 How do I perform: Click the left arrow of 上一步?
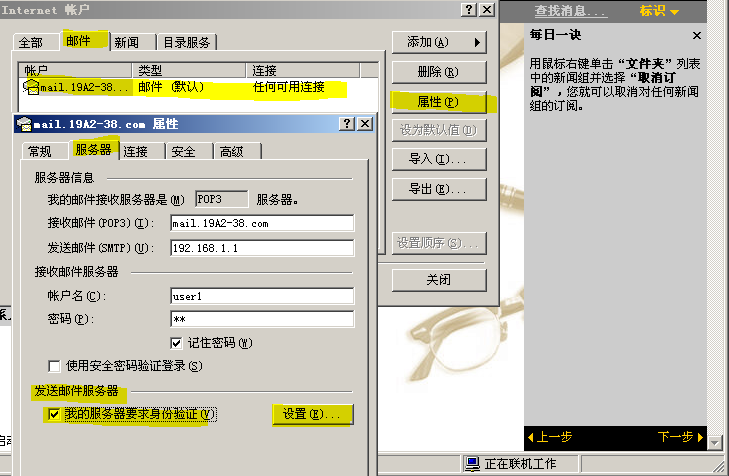[x=531, y=437]
